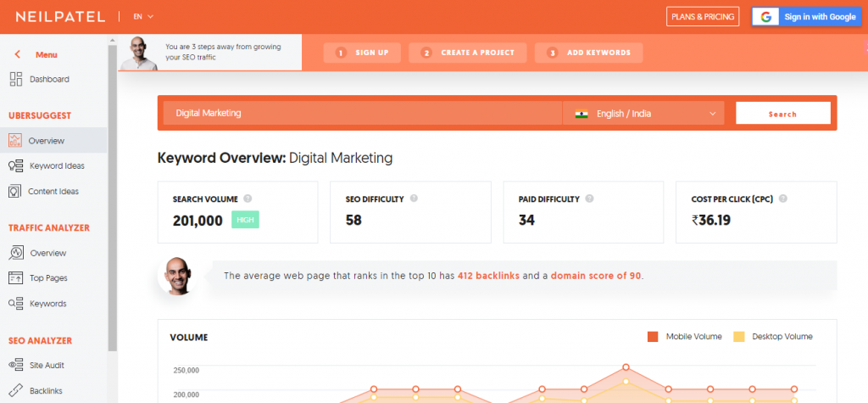Click the Dashboard grid icon
Viewport: 868px width, 403px height.
(x=15, y=79)
